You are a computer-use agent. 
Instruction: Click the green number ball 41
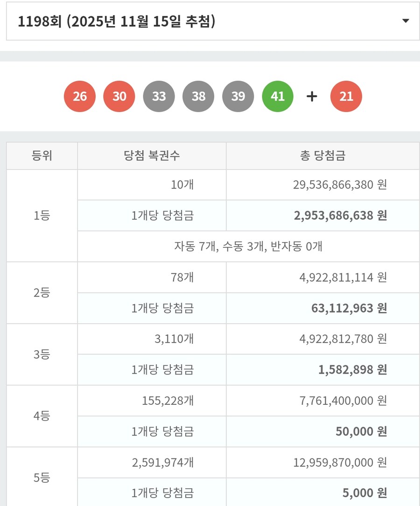pyautogui.click(x=278, y=96)
